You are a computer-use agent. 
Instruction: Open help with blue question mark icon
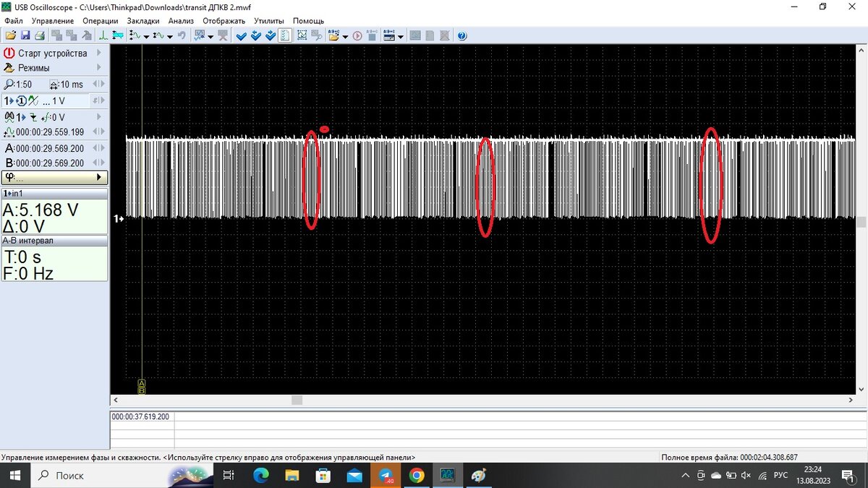pos(462,35)
